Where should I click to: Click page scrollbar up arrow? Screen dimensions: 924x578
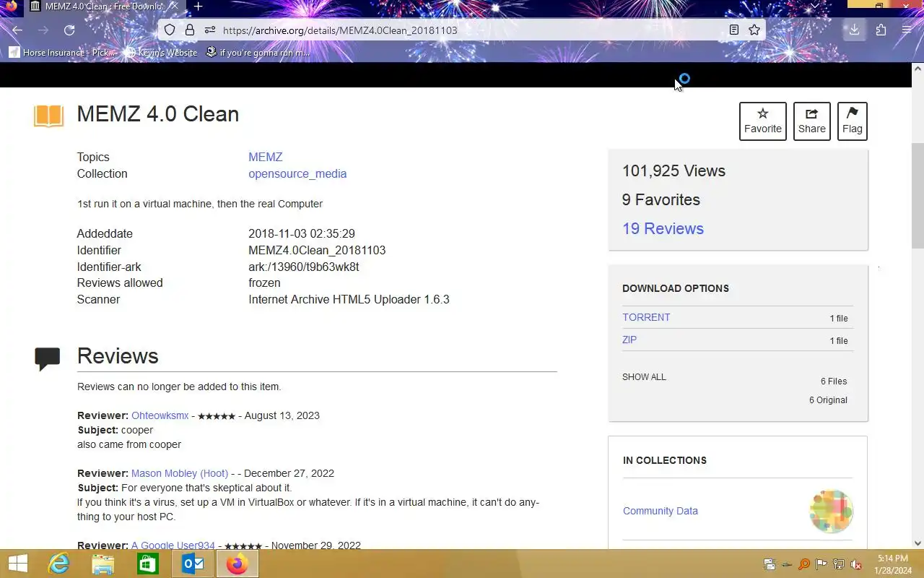(918, 69)
